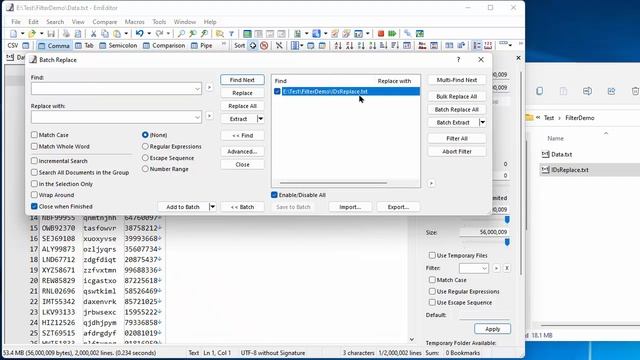640x360 pixels.
Task: Click the Sort button in CSV toolbar
Action: click(240, 46)
